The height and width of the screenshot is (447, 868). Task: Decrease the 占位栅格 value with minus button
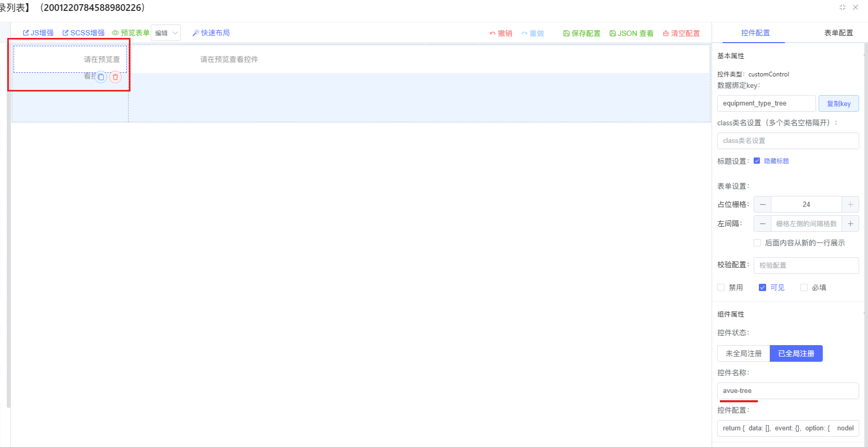click(x=762, y=204)
